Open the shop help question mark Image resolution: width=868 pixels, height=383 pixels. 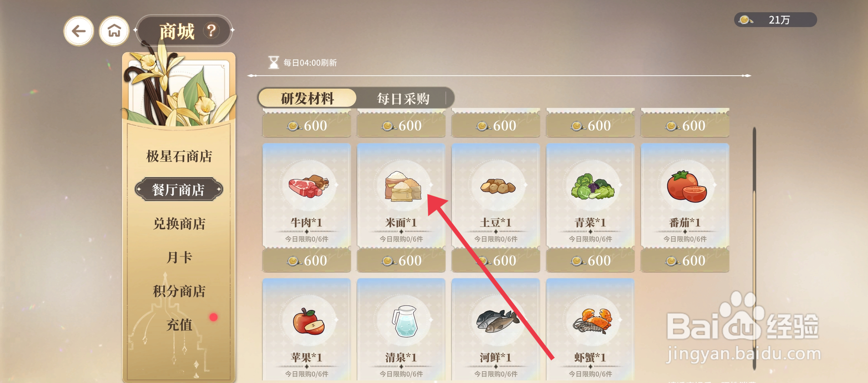211,30
